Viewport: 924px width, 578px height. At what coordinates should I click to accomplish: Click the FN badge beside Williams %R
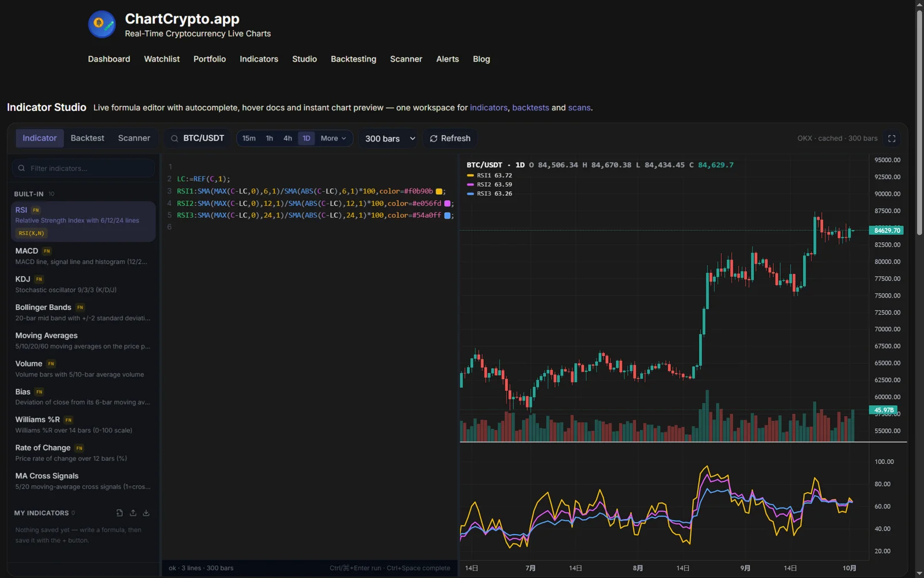(x=69, y=420)
